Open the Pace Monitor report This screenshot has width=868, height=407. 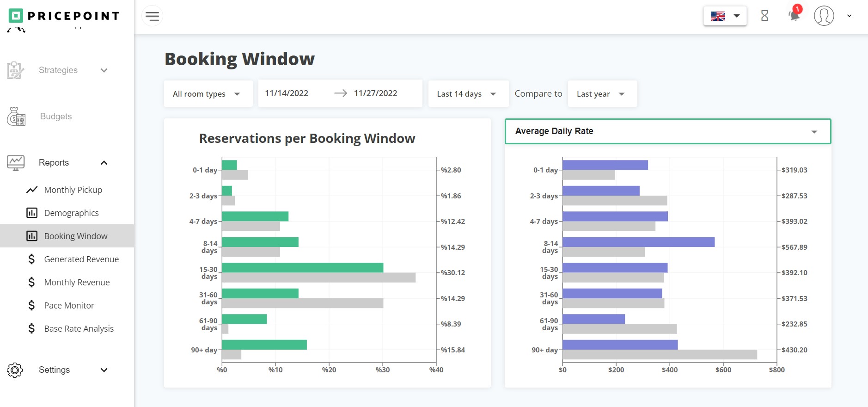point(69,306)
